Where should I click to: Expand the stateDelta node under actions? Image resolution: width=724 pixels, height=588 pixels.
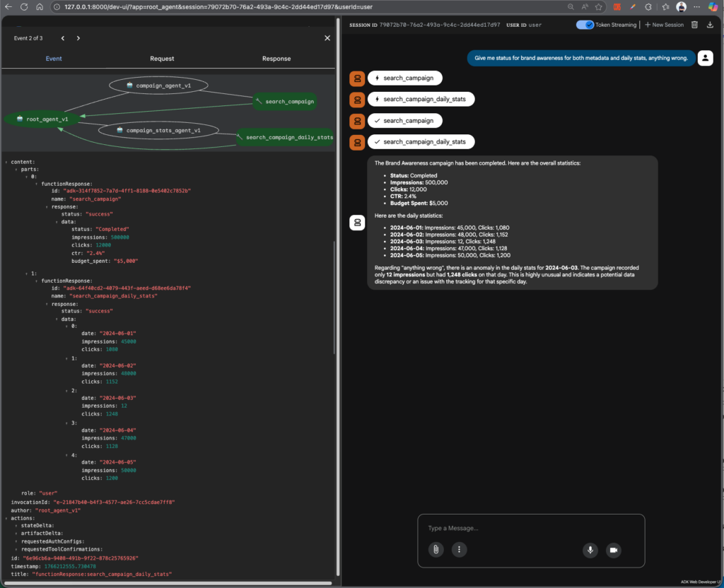(x=16, y=525)
